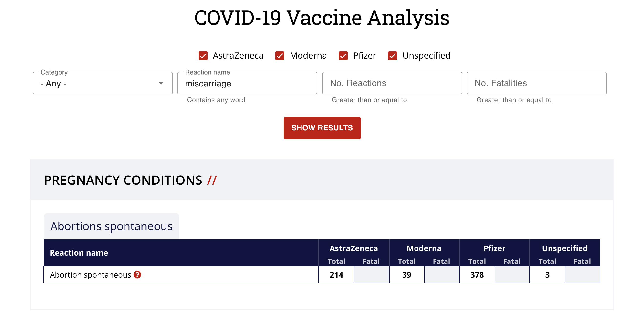Open the Category dropdown

103,83
